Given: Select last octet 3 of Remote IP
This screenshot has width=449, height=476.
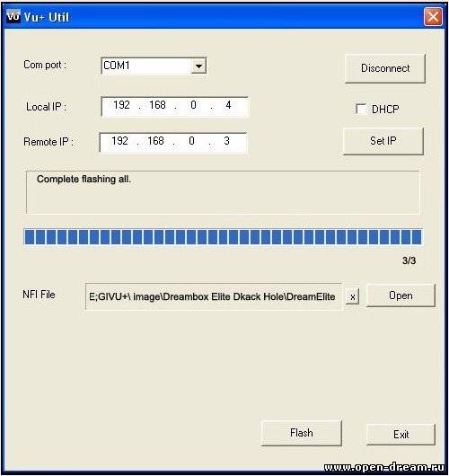Looking at the screenshot, I should point(226,141).
